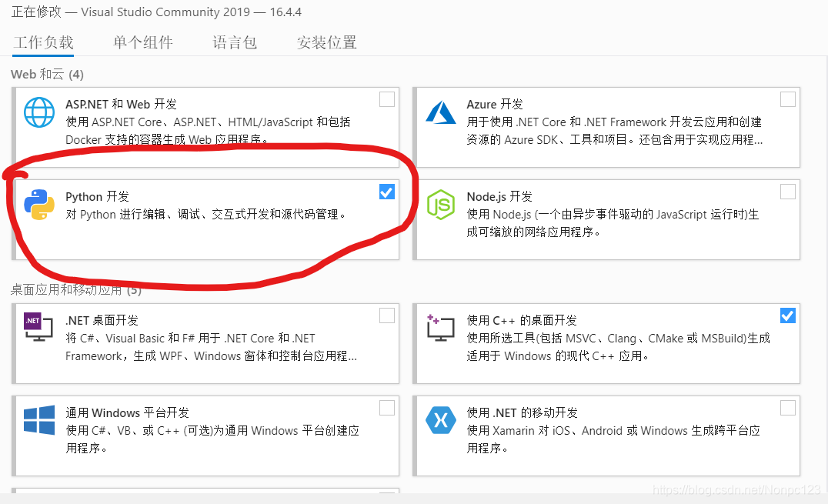The width and height of the screenshot is (828, 504).
Task: Click the C++ description mentioning MSVC, Clang
Action: point(619,347)
